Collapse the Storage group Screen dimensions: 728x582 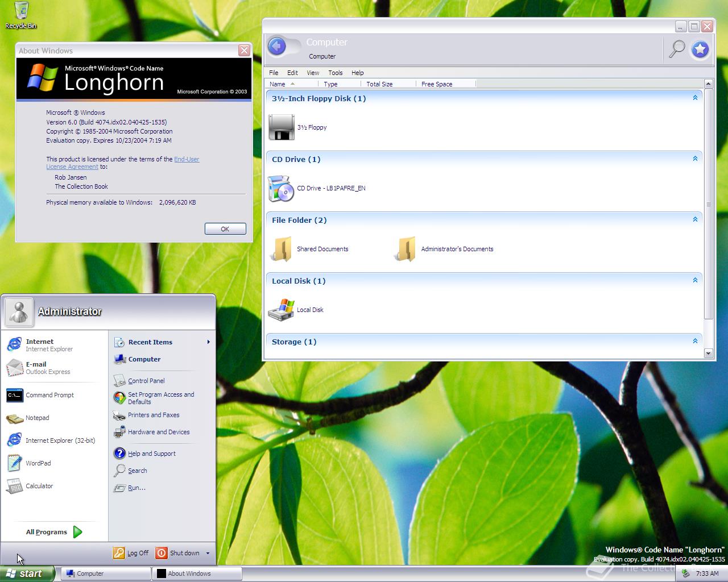pyautogui.click(x=695, y=341)
